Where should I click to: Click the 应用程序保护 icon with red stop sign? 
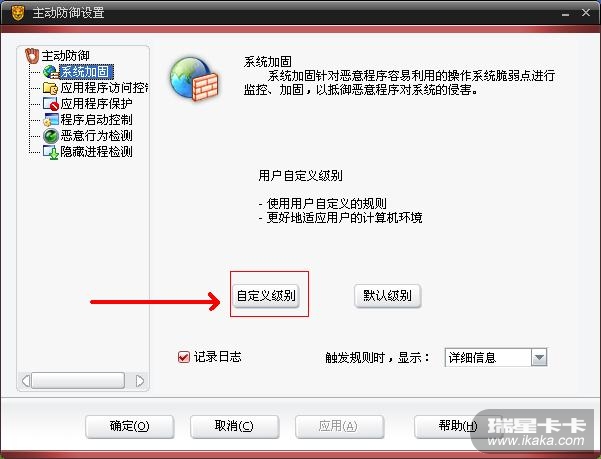pos(51,104)
